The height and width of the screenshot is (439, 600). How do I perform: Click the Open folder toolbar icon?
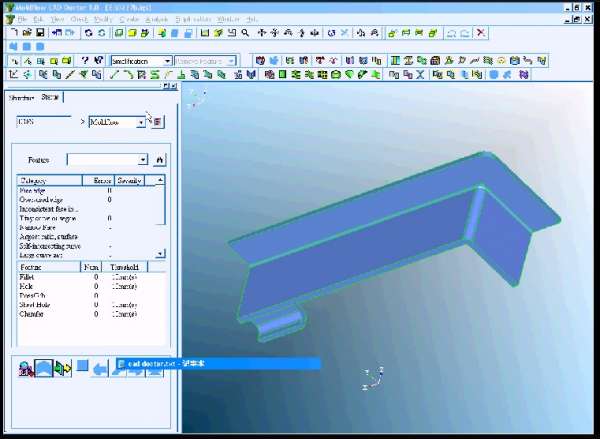27,33
